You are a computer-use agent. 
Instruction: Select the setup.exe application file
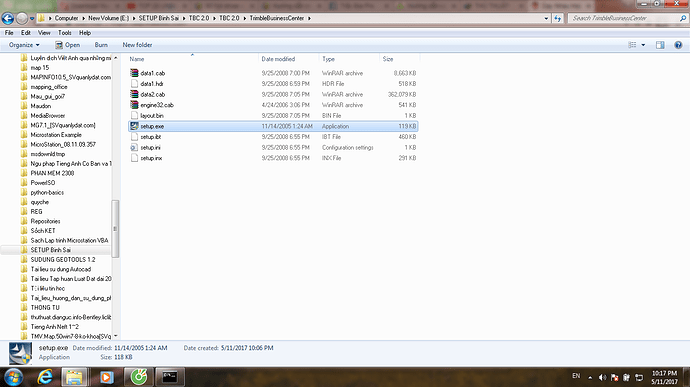273,126
